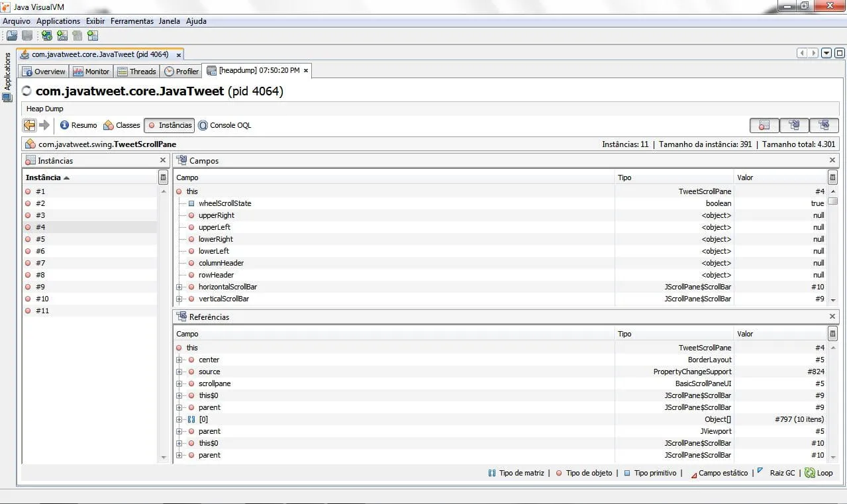The height and width of the screenshot is (504, 847).
Task: Expand the scrollpane reference node
Action: click(x=179, y=383)
